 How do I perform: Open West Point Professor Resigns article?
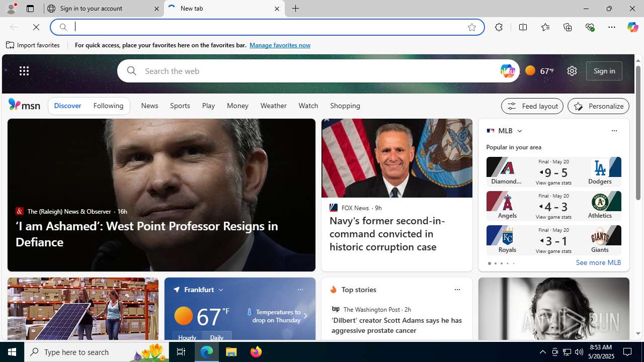tap(146, 234)
